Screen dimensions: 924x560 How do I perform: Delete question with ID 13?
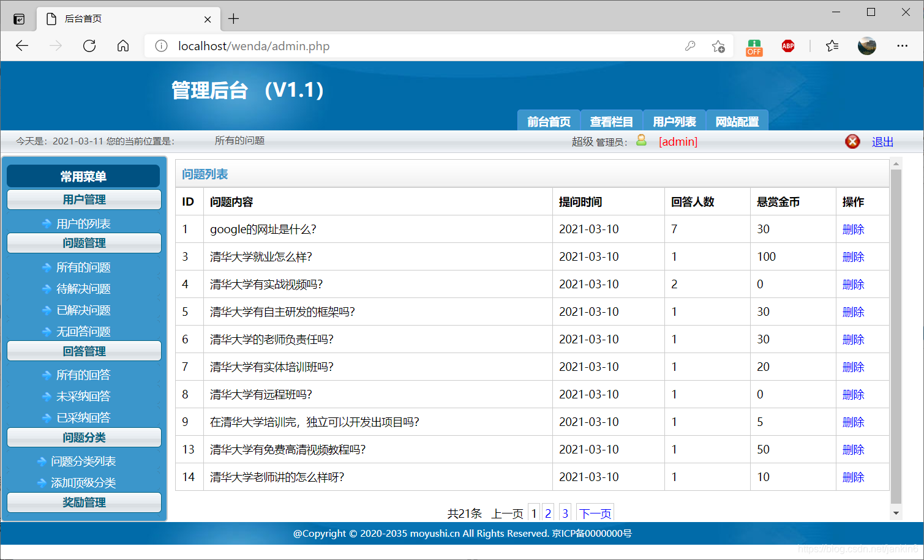coord(853,450)
